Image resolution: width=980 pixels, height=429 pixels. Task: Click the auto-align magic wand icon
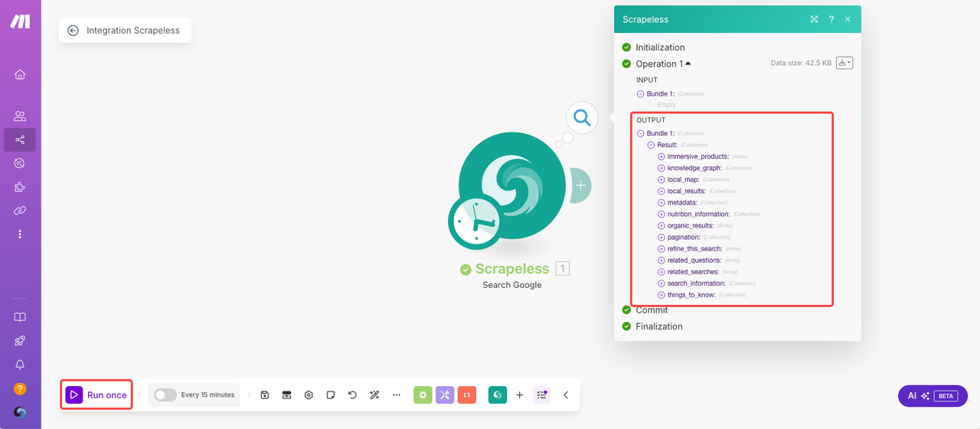tap(374, 395)
